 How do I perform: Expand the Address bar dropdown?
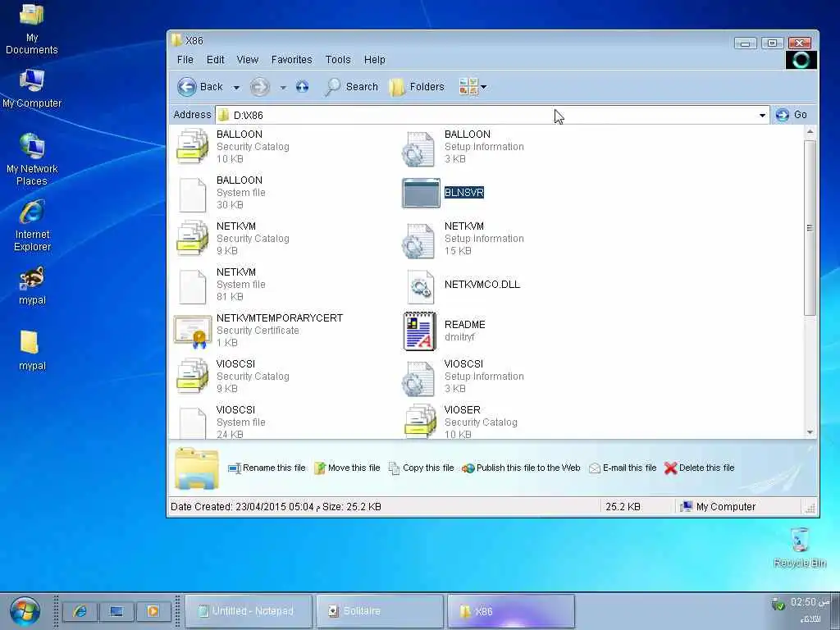point(762,115)
